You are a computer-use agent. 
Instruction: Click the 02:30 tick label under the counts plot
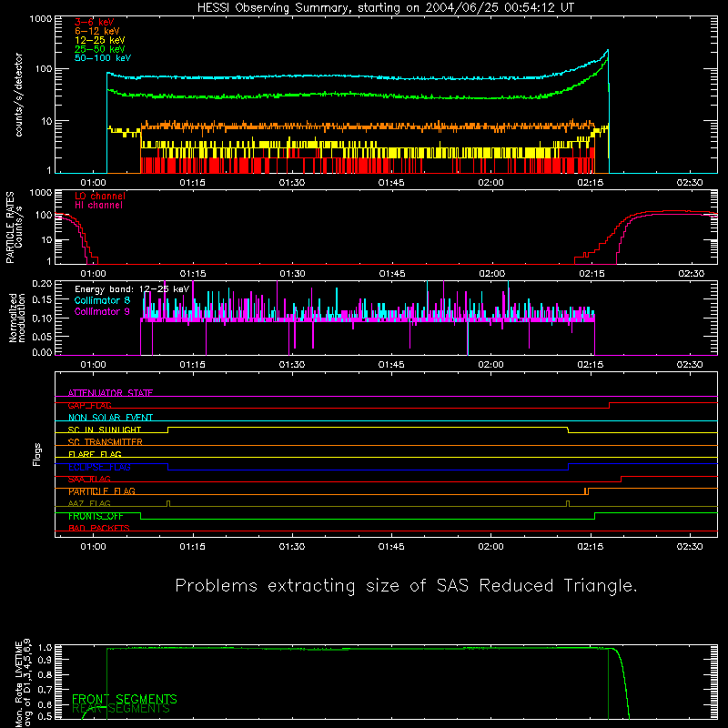pyautogui.click(x=690, y=183)
